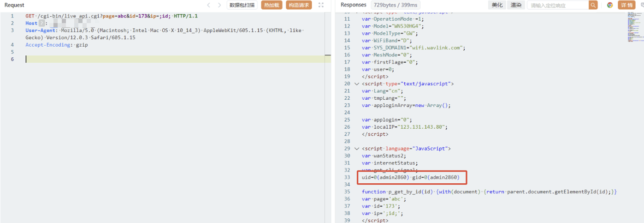Click the Responses panel title
Image resolution: width=644 pixels, height=223 pixels.
pyautogui.click(x=354, y=5)
